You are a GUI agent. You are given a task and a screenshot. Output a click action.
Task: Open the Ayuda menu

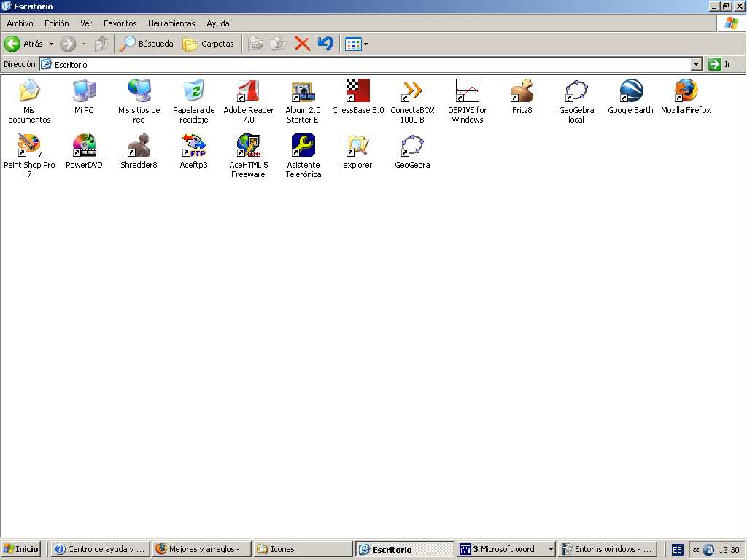(x=217, y=23)
